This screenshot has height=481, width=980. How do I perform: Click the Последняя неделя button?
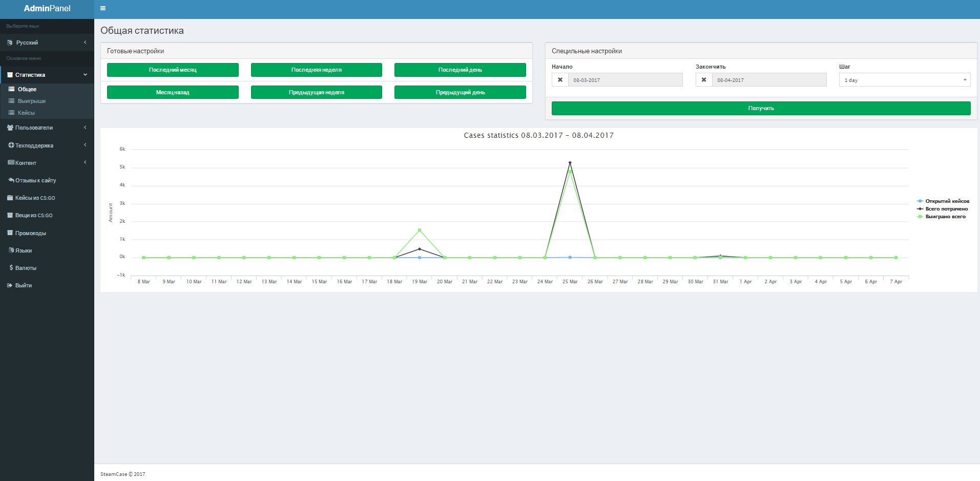317,70
